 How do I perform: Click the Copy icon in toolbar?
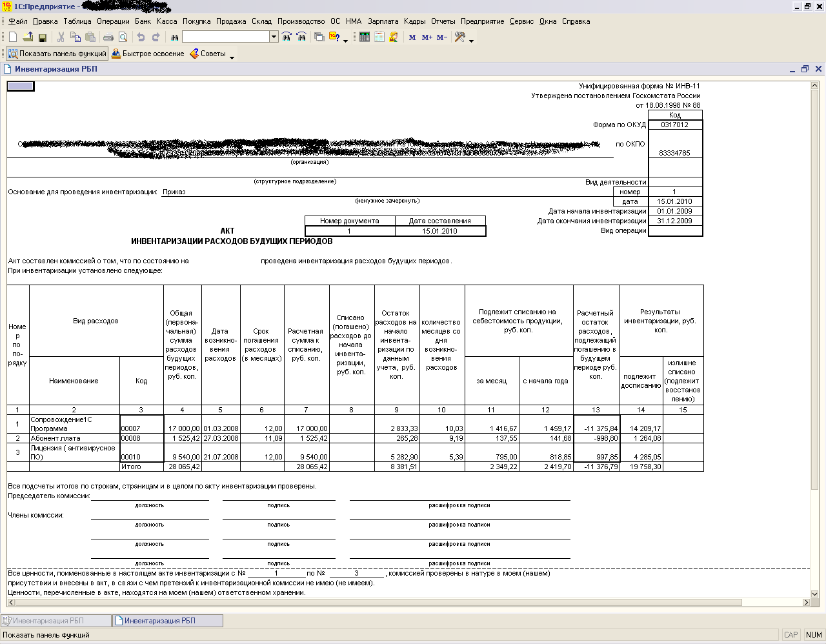[x=76, y=37]
